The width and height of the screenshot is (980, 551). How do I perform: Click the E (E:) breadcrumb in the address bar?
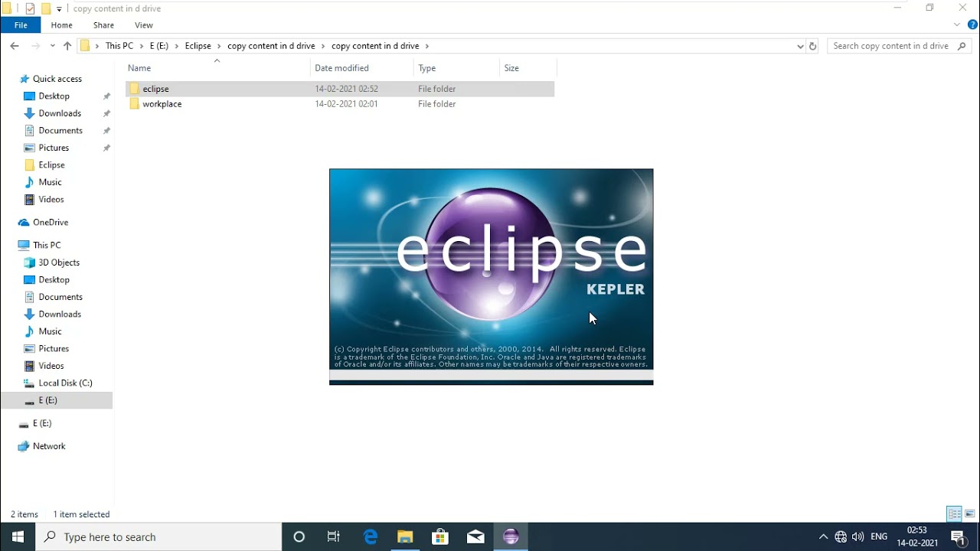pyautogui.click(x=159, y=46)
